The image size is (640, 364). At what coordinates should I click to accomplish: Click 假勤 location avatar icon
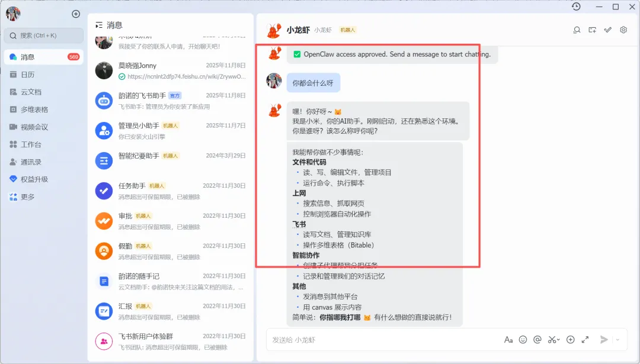(104, 251)
